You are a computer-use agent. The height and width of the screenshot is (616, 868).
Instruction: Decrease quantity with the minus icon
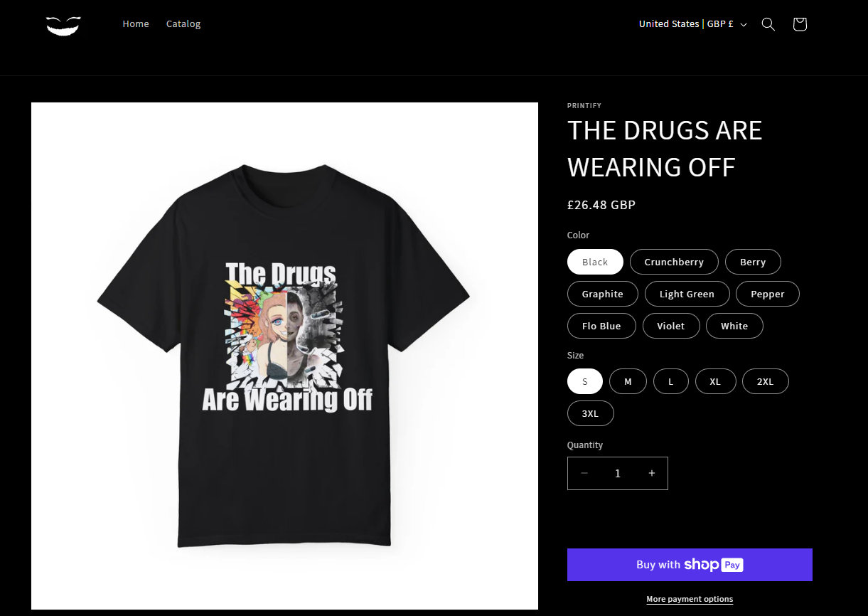(584, 473)
